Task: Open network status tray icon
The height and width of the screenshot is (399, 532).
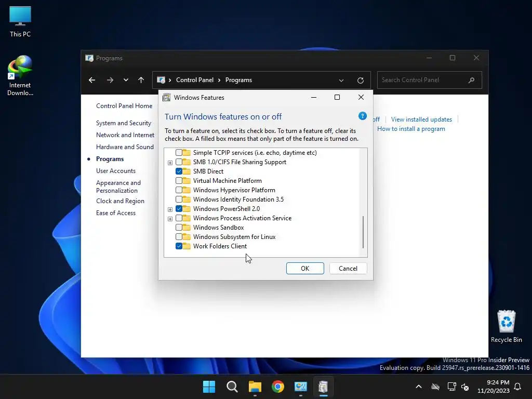Action: [x=451, y=387]
